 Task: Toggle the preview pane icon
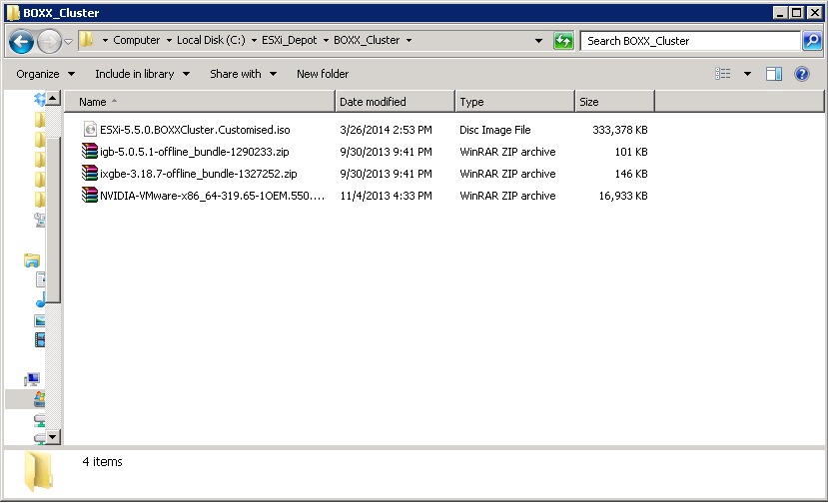[774, 74]
